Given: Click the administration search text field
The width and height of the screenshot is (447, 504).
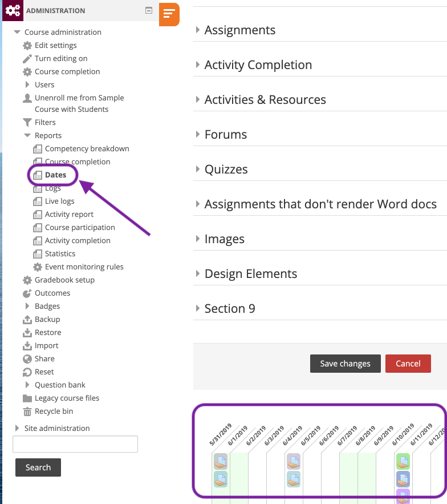Looking at the screenshot, I should coord(75,444).
